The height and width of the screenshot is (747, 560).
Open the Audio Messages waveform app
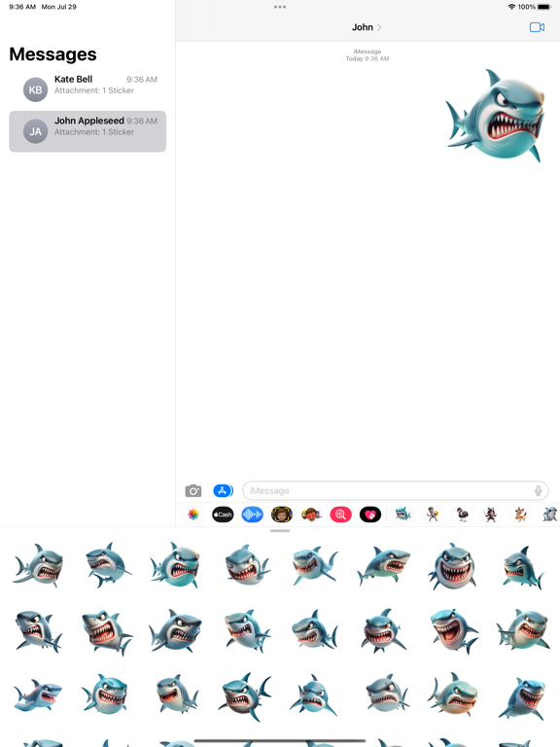pos(253,515)
